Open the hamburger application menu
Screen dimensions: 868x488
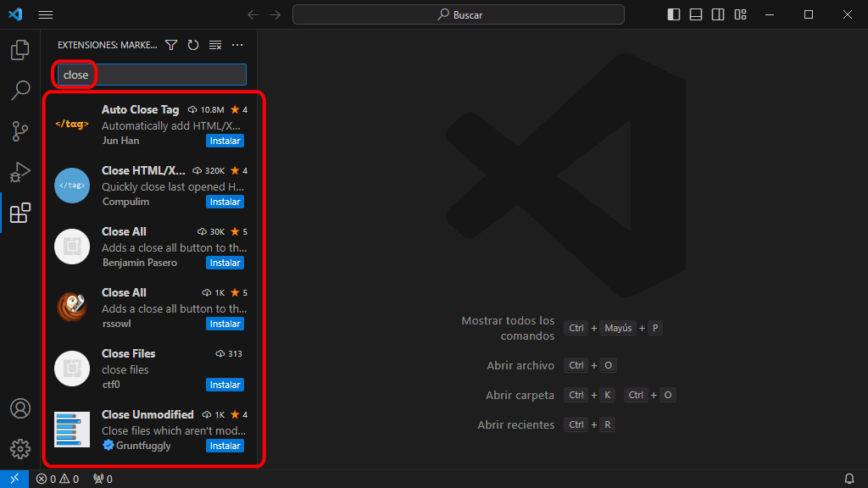[46, 15]
